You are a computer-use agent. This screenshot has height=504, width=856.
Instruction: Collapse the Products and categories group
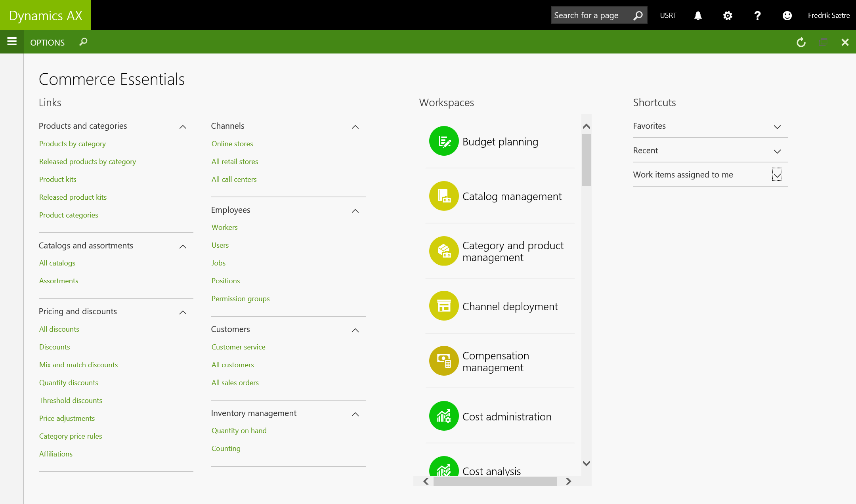tap(183, 127)
